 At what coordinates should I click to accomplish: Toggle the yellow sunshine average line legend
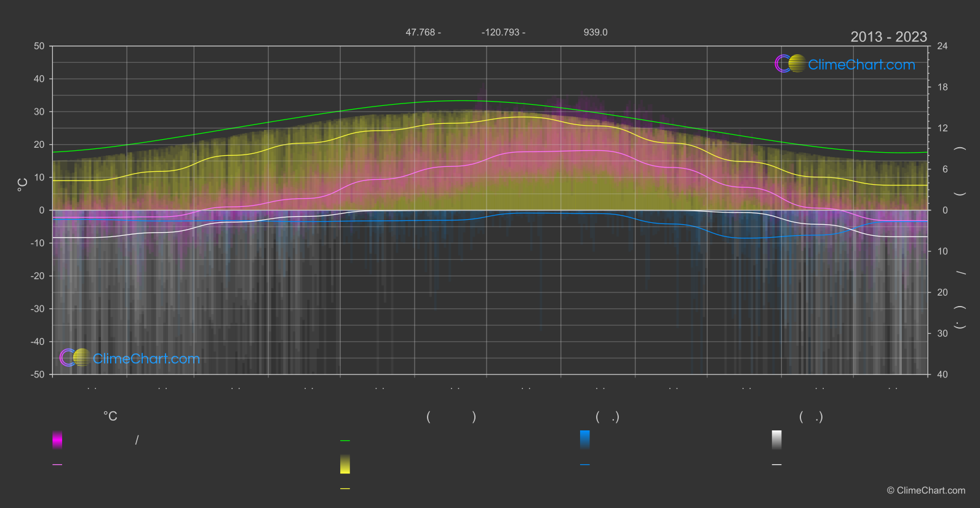[x=345, y=488]
